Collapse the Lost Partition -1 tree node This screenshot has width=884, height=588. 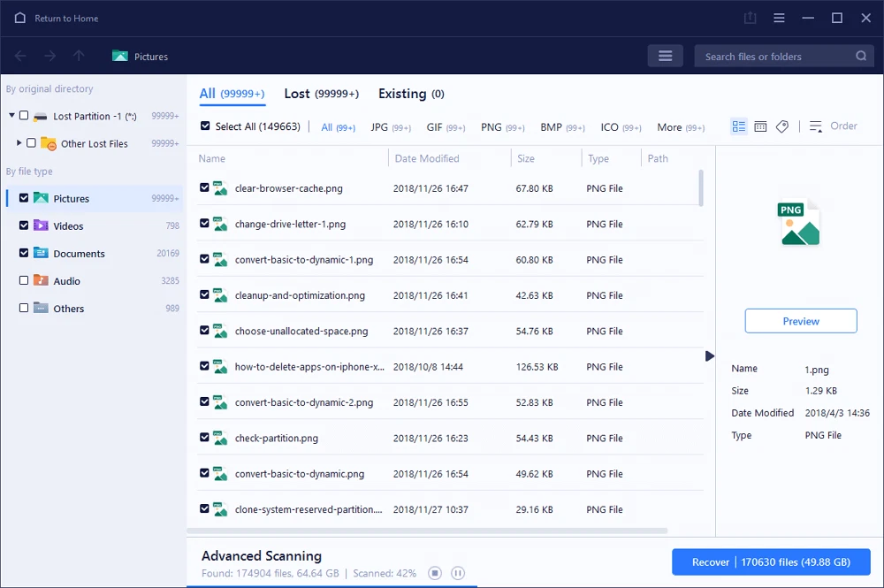pos(11,116)
